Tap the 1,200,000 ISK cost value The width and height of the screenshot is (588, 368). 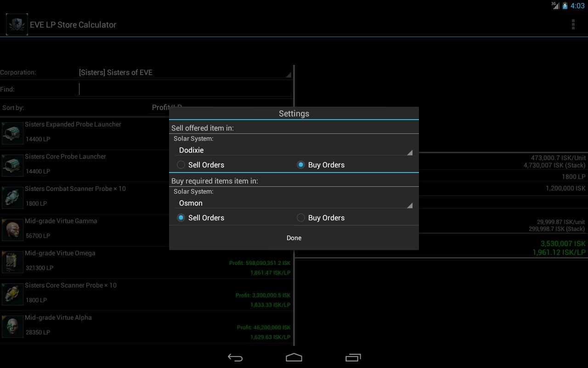(566, 188)
